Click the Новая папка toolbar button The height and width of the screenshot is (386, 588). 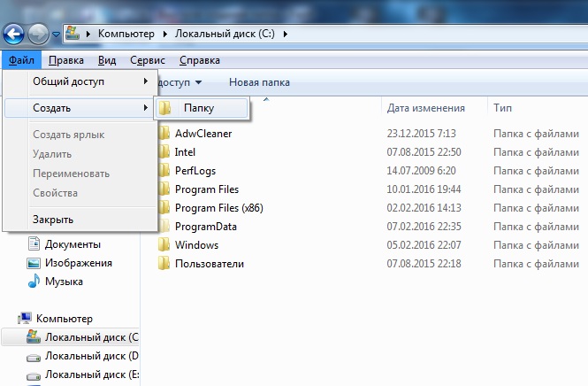(x=259, y=82)
